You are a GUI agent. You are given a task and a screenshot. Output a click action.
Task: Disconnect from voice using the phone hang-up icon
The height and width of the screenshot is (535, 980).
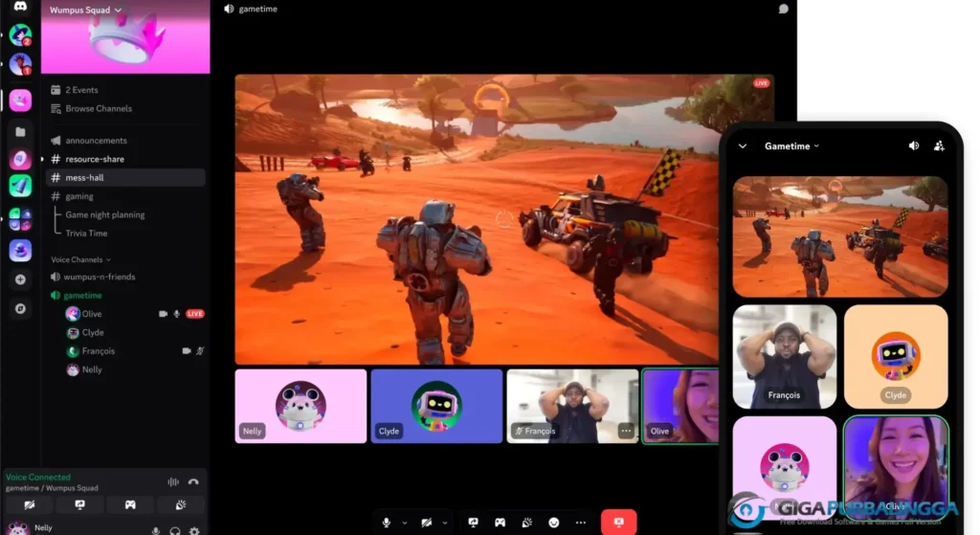(x=193, y=481)
